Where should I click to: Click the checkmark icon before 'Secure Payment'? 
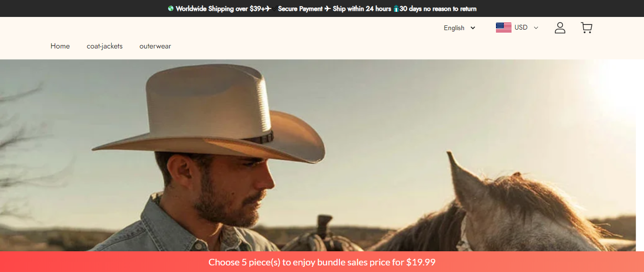coord(274,8)
